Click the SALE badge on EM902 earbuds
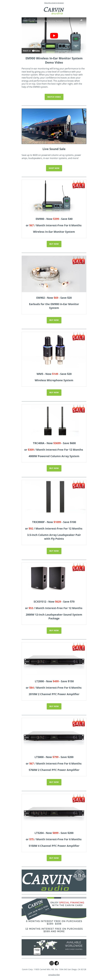108x980 pixels. click(x=78, y=261)
